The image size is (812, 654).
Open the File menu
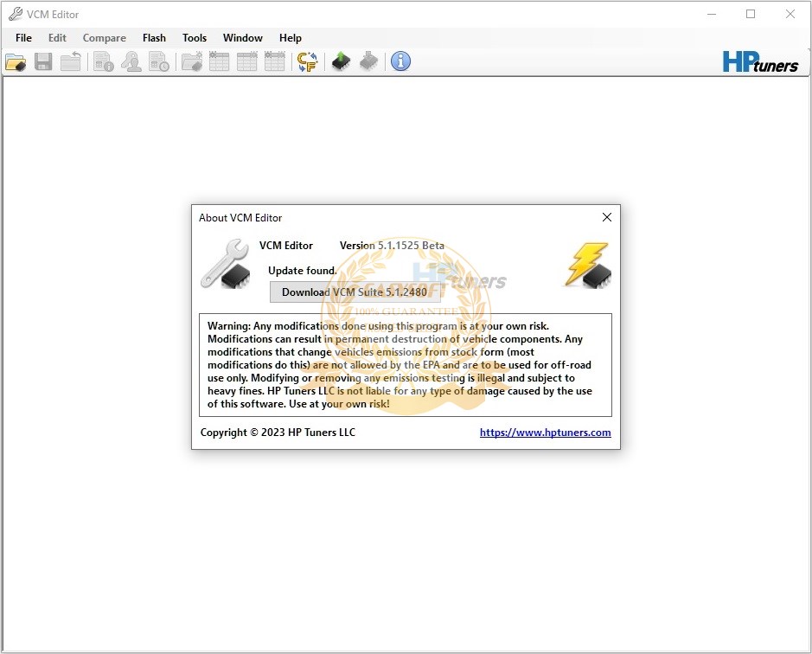pos(23,38)
